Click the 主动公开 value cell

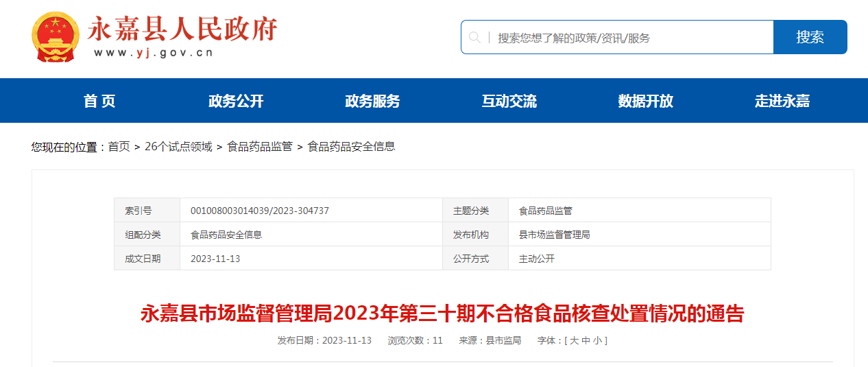(x=640, y=259)
